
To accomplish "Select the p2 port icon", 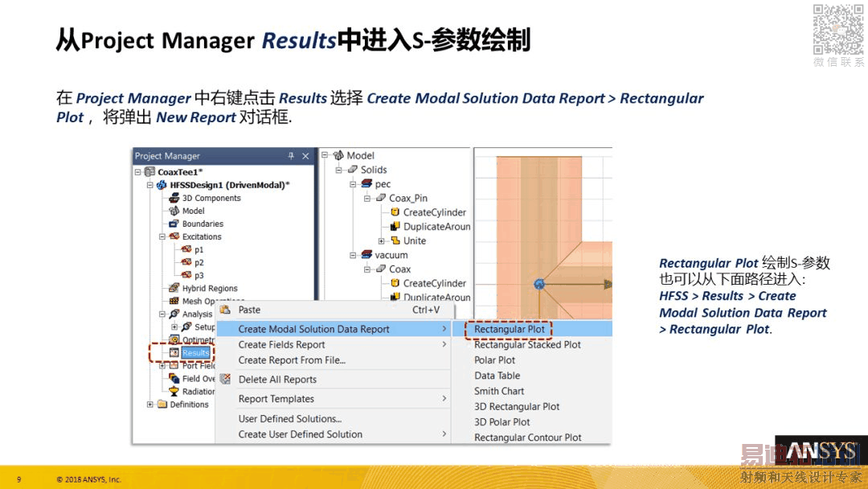I will click(186, 262).
